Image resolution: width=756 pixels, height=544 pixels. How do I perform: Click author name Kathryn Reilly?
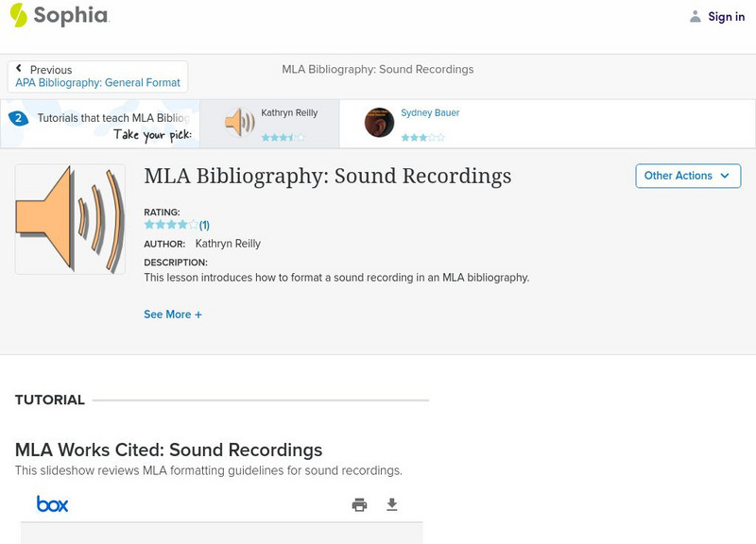(228, 244)
